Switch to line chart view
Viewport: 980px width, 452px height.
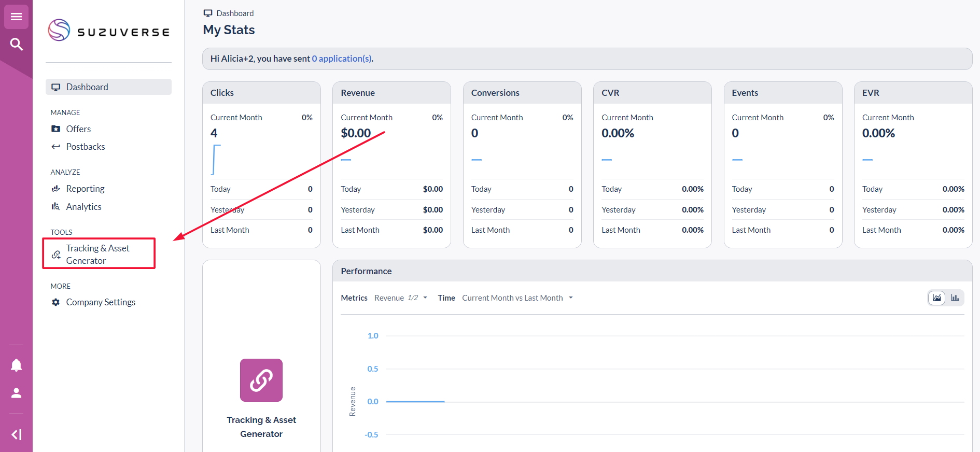click(x=936, y=298)
